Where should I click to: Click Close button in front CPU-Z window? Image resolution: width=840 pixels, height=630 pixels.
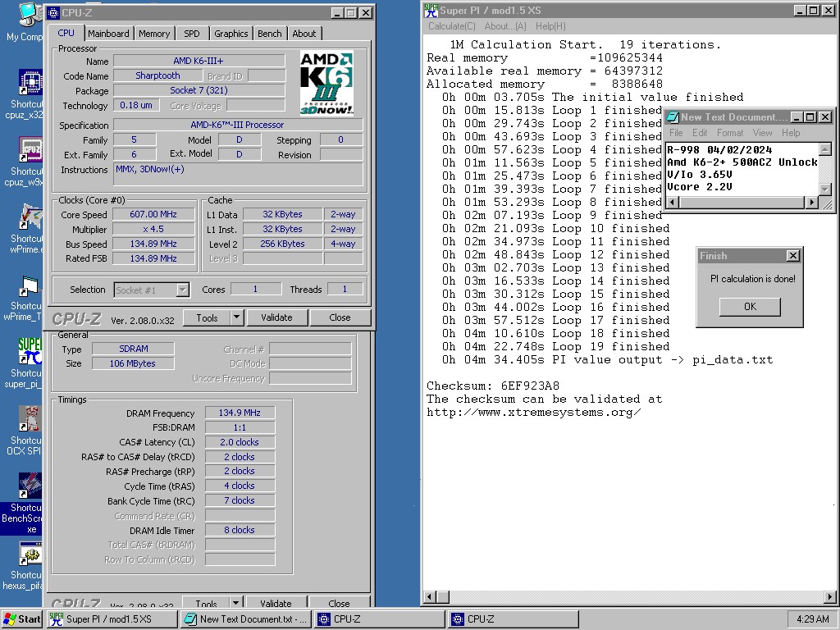340,317
